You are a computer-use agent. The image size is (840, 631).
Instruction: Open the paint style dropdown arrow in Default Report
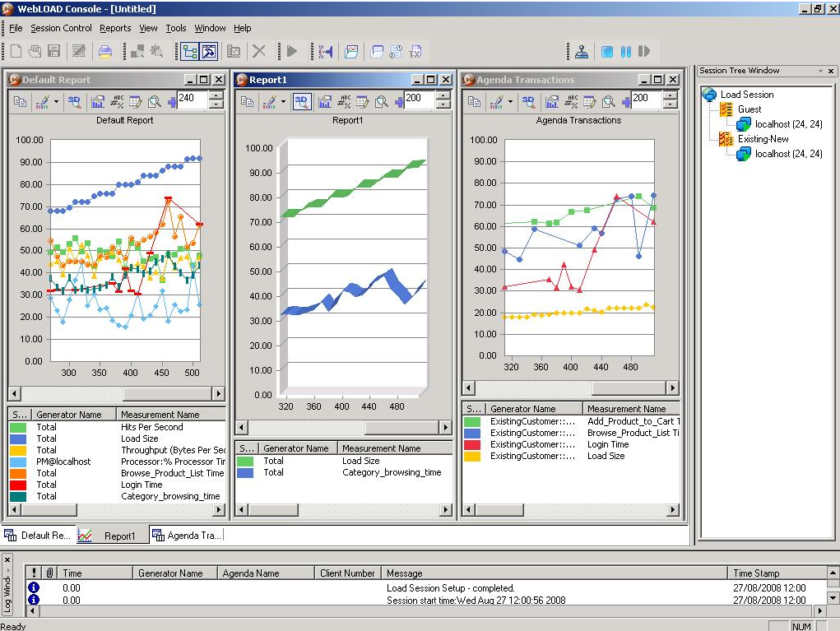point(56,101)
